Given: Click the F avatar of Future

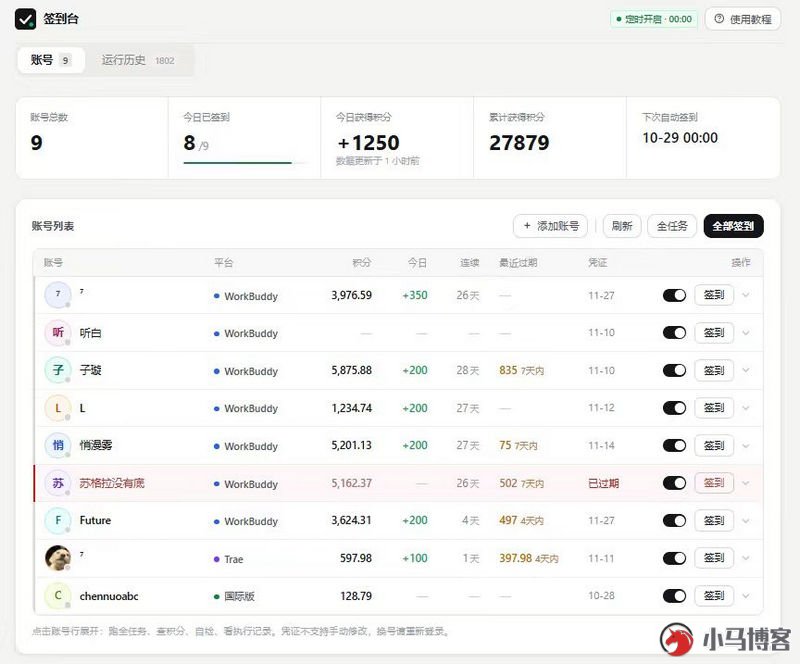Looking at the screenshot, I should [x=58, y=520].
